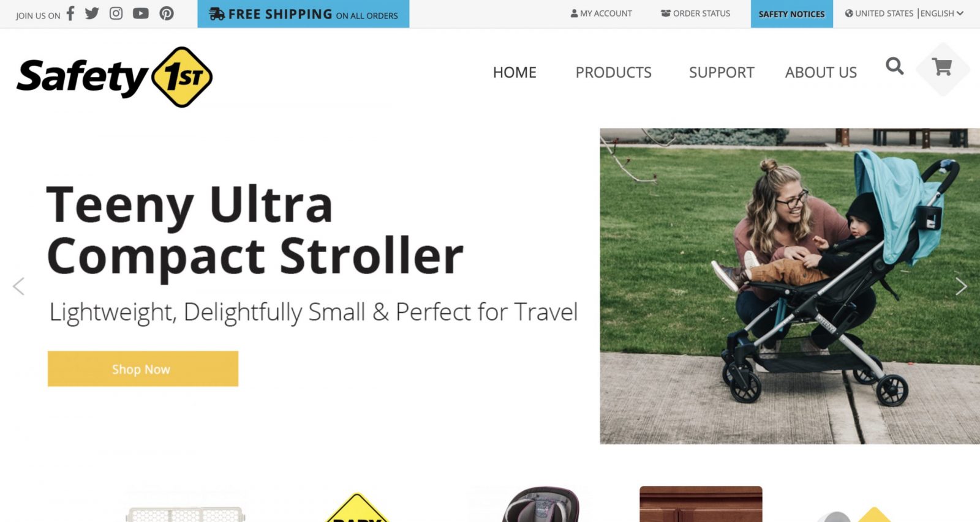980x522 pixels.
Task: Expand United States English language selector
Action: click(904, 13)
